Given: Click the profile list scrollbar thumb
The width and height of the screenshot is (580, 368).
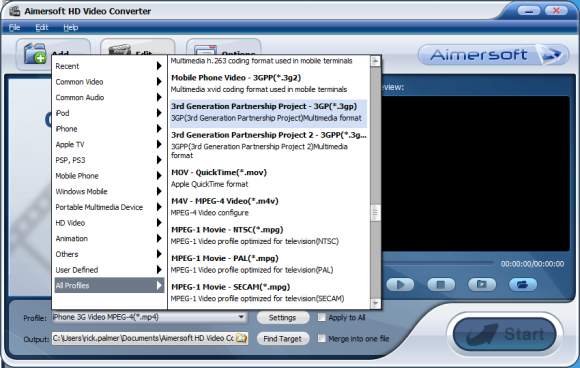Looking at the screenshot, I should (375, 213).
